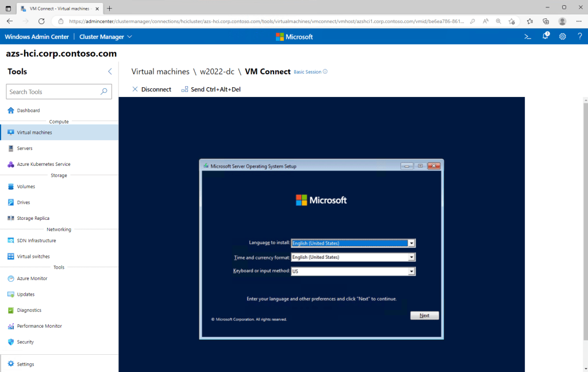Select Azure Kubernetes Service tool
The image size is (588, 372).
(x=44, y=164)
